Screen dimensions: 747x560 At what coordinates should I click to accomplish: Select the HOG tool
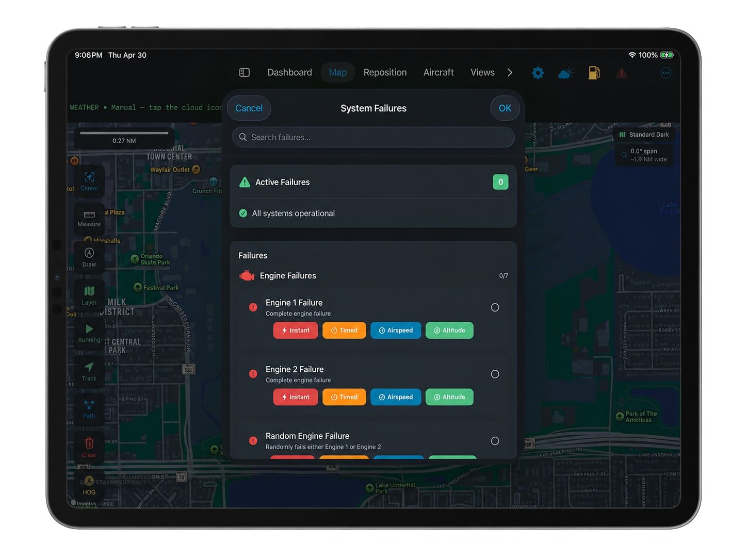coord(89,486)
